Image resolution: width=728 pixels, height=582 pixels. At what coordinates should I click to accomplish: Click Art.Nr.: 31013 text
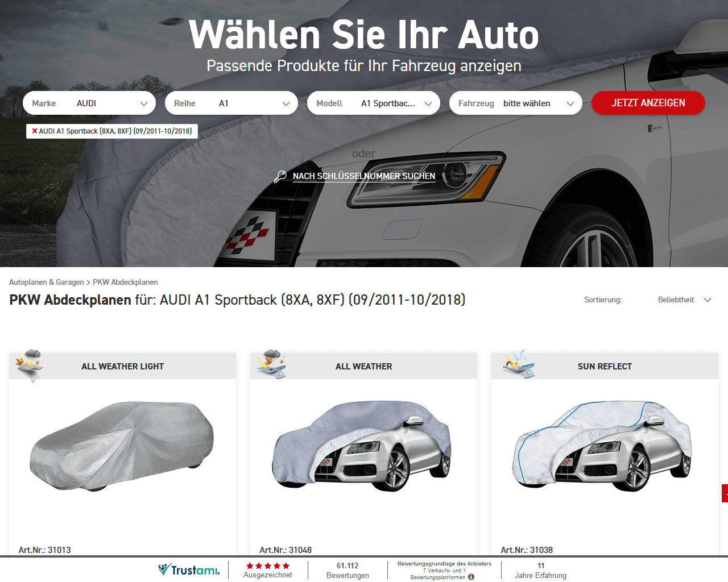pyautogui.click(x=45, y=550)
